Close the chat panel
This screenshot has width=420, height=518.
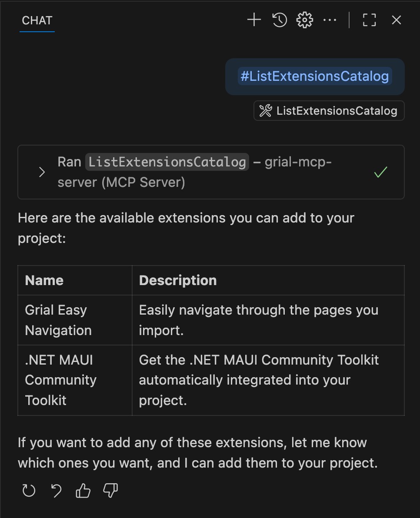396,20
